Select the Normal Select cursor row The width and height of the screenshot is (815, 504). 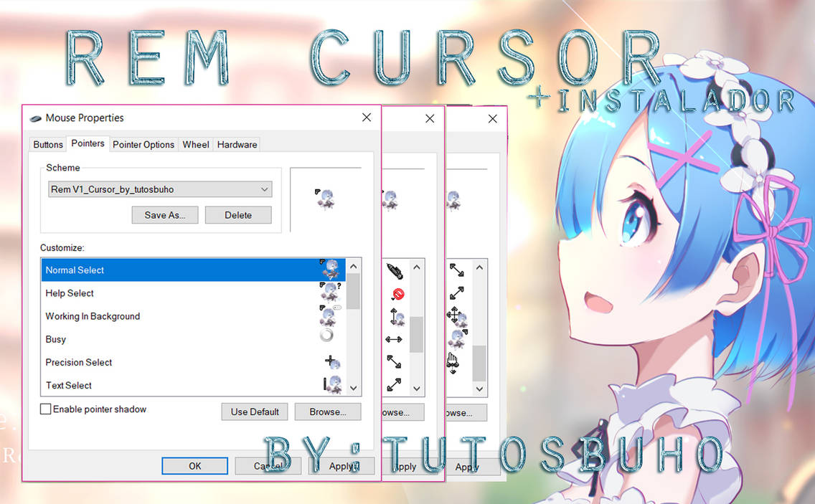[x=194, y=270]
